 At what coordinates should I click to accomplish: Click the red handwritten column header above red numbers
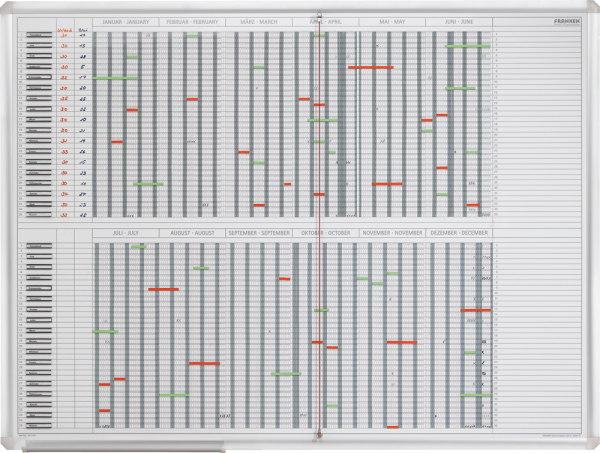65,30
